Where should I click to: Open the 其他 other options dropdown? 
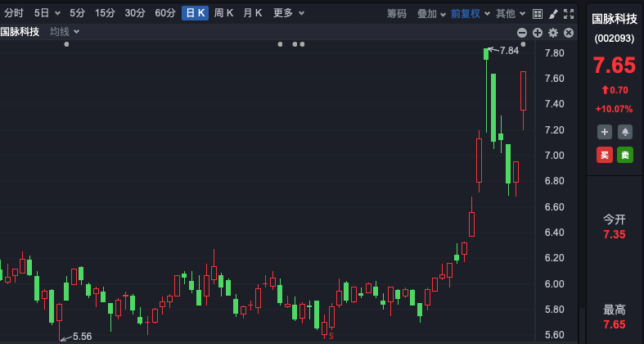click(511, 14)
